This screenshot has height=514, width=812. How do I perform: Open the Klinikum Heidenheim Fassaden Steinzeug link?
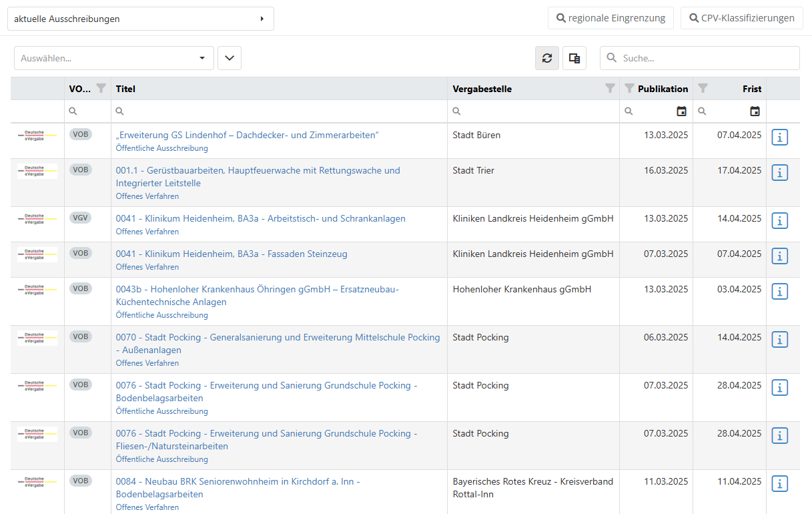coord(232,254)
